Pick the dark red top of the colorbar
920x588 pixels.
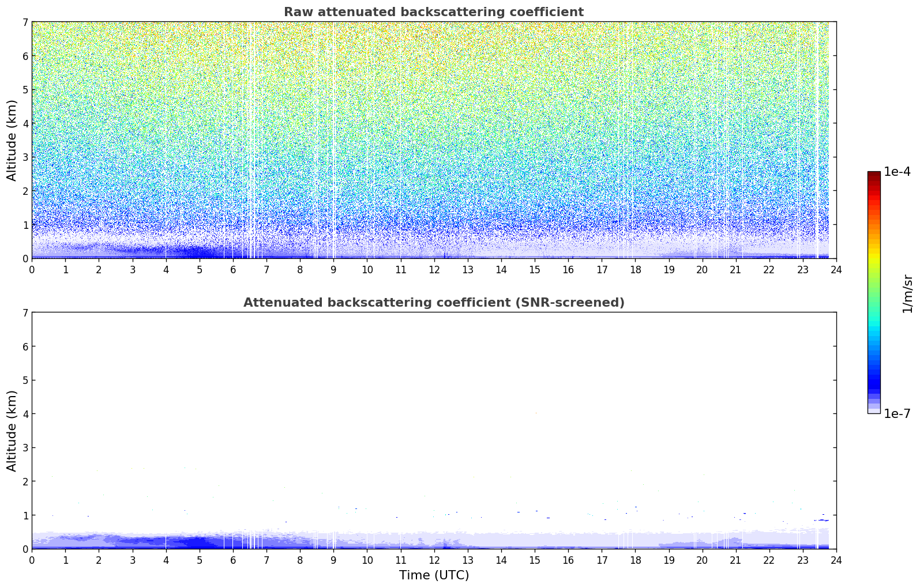[x=873, y=175]
